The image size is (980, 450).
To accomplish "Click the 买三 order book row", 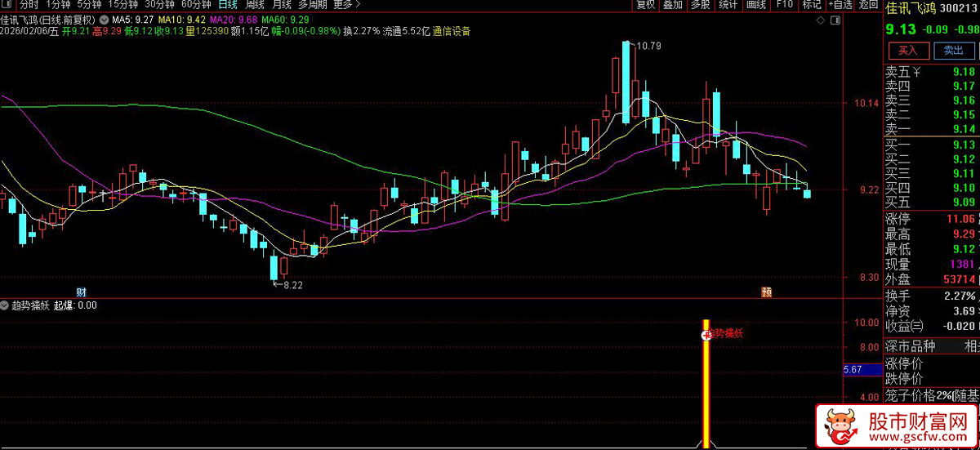I will (x=932, y=173).
